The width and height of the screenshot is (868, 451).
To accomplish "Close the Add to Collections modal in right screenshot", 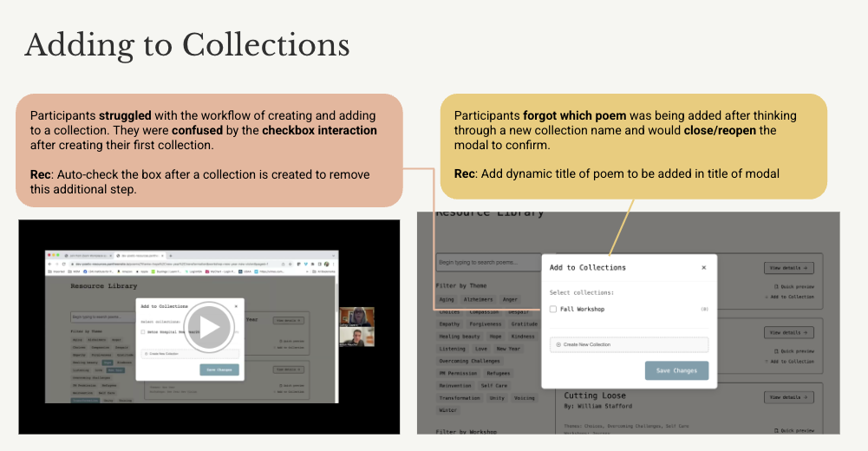I will tap(703, 267).
